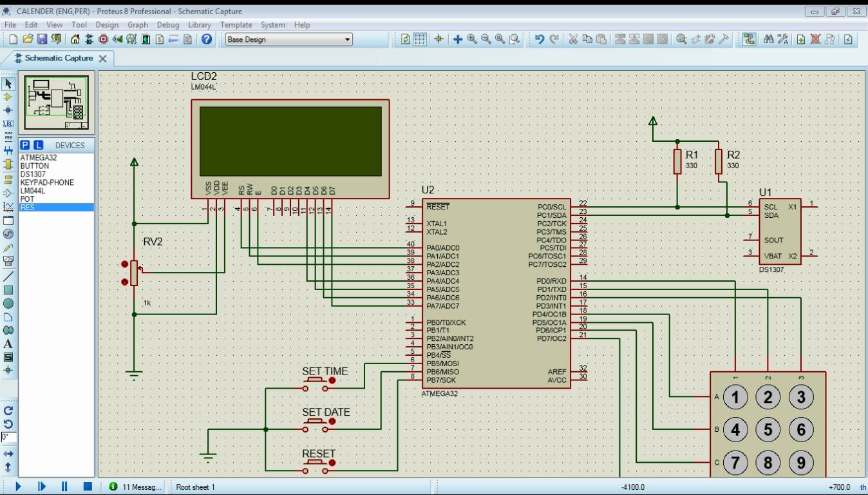
Task: Click the Zoom In magnifier icon
Action: click(472, 39)
